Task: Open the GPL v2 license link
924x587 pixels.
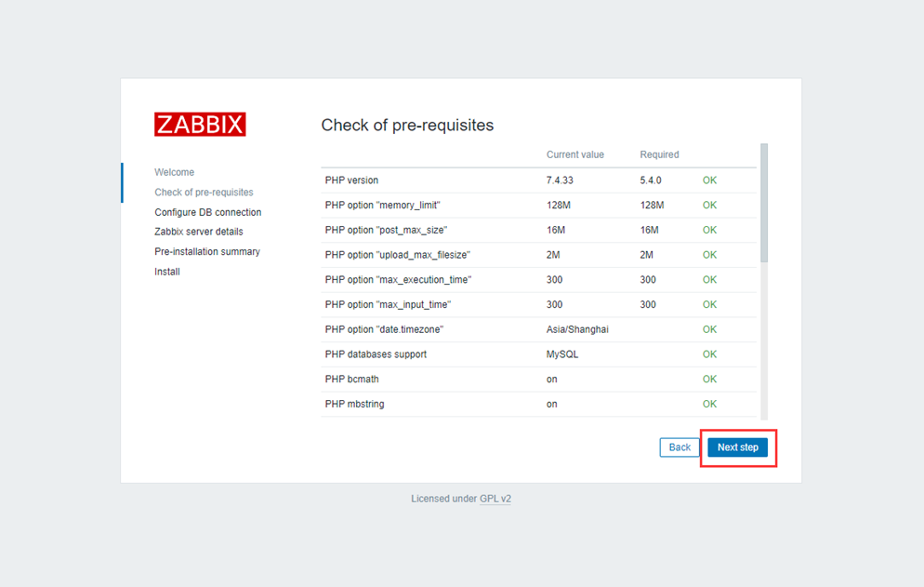Action: [x=495, y=499]
